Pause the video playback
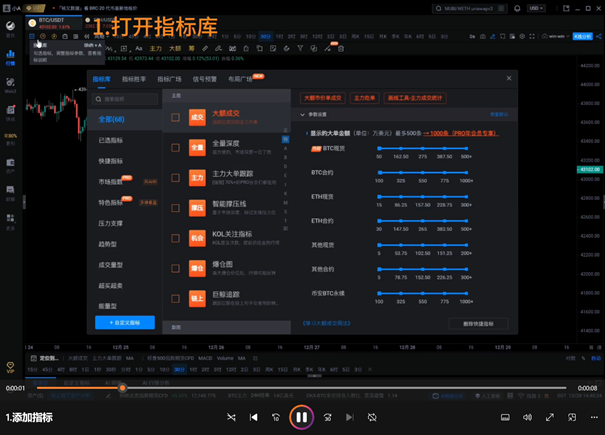The height and width of the screenshot is (435, 605). click(x=301, y=417)
